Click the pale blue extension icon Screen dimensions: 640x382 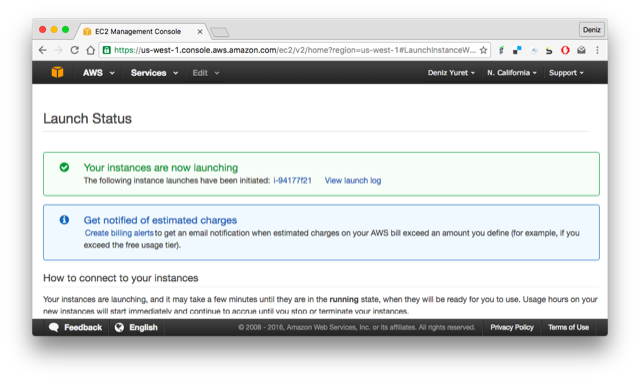pyautogui.click(x=533, y=50)
